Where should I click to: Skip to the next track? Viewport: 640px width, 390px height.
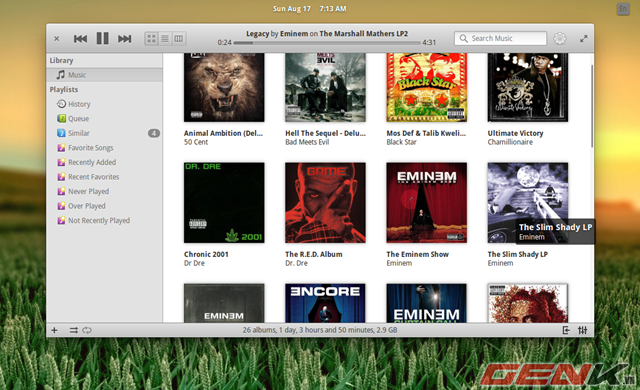click(x=124, y=39)
